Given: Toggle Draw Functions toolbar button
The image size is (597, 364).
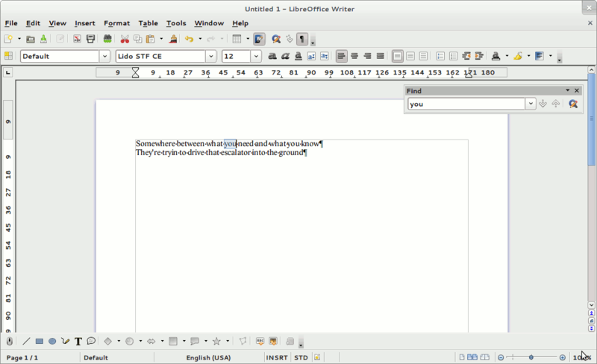Looking at the screenshot, I should 259,39.
